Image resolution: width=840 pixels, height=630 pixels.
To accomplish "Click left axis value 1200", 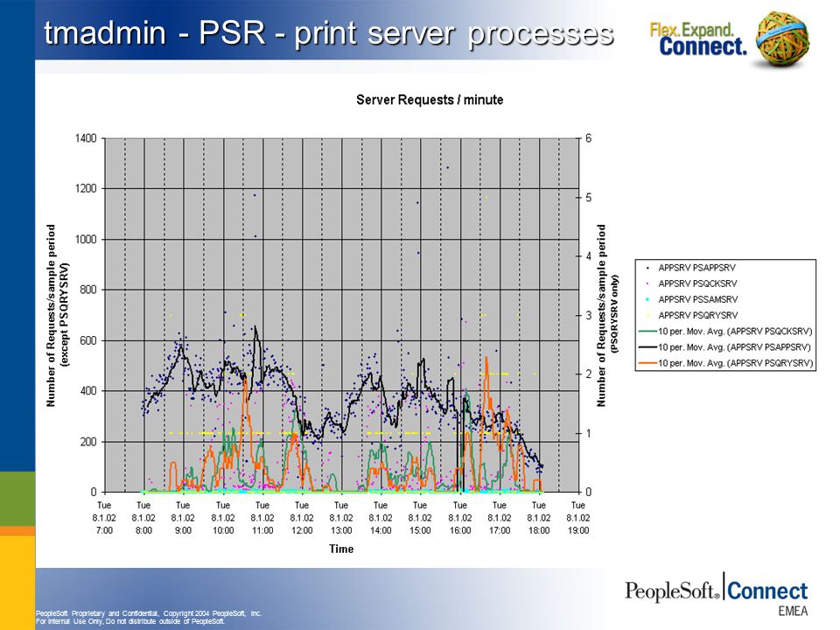I will (x=86, y=189).
